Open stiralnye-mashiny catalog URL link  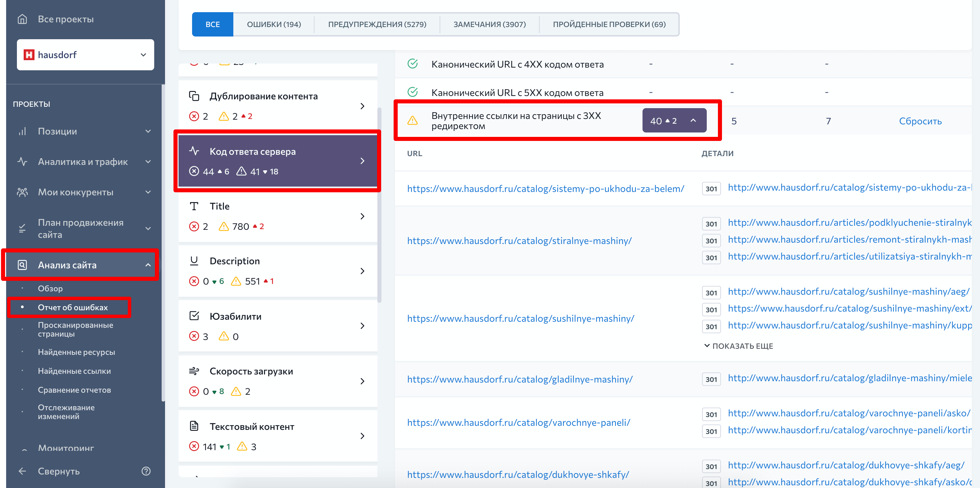point(519,241)
